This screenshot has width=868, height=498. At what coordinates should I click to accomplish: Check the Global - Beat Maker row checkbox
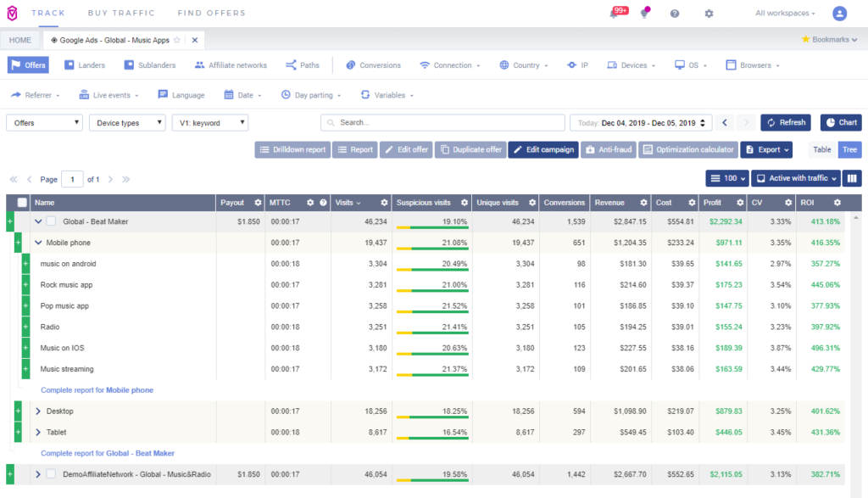coord(51,221)
